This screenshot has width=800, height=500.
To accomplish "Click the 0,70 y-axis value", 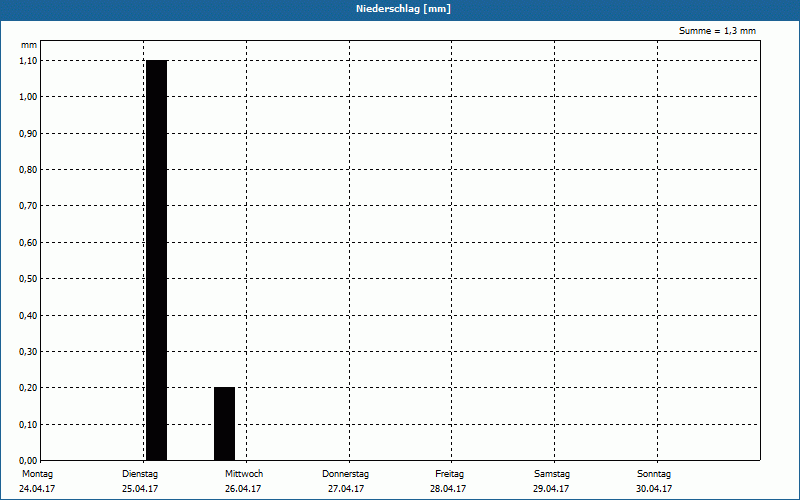I will click(x=28, y=206).
